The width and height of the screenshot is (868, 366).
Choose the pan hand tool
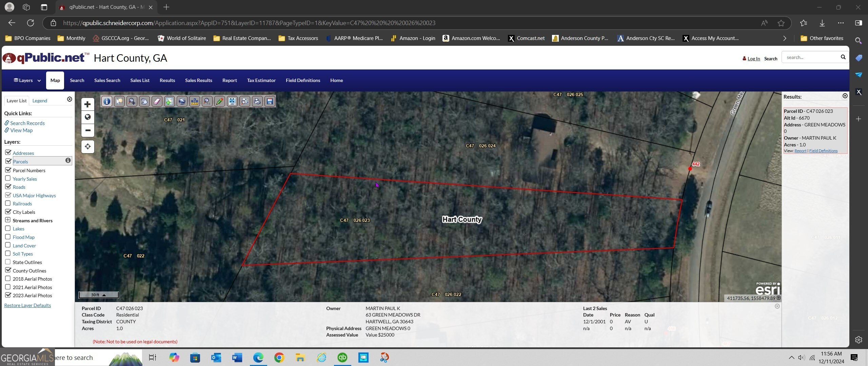click(144, 101)
